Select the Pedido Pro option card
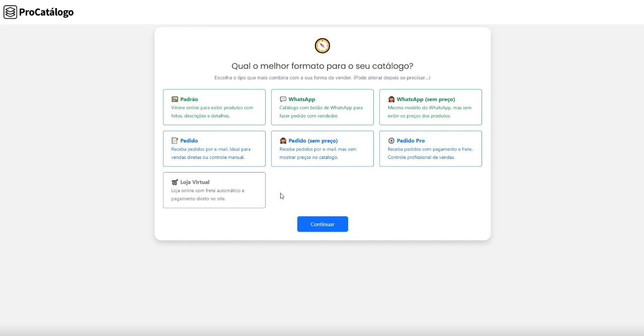This screenshot has height=336, width=644. pos(431,148)
